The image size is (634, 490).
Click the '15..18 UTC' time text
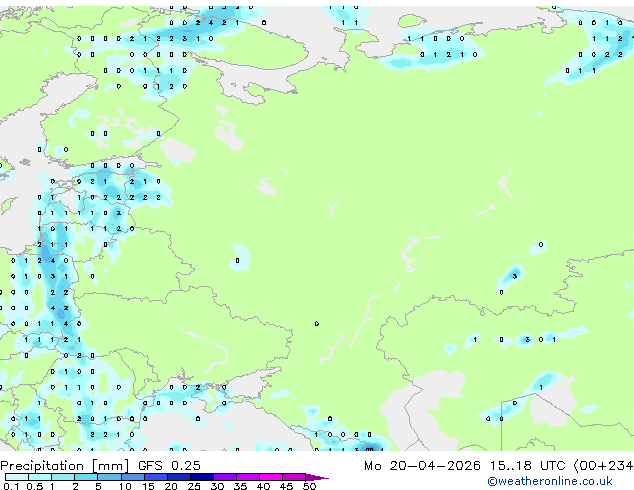(527, 466)
